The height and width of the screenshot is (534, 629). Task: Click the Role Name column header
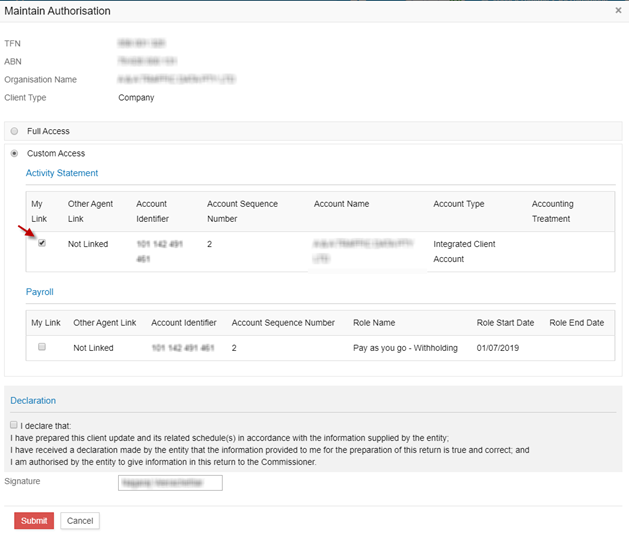374,323
